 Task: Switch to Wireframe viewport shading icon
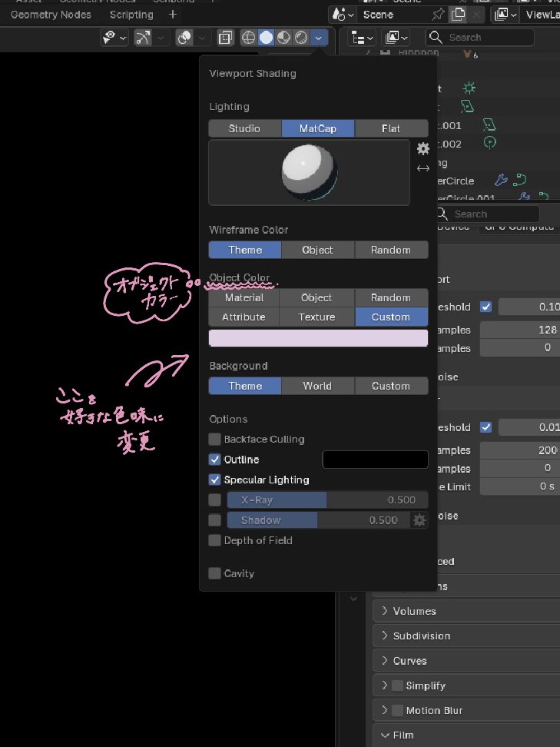[x=248, y=38]
